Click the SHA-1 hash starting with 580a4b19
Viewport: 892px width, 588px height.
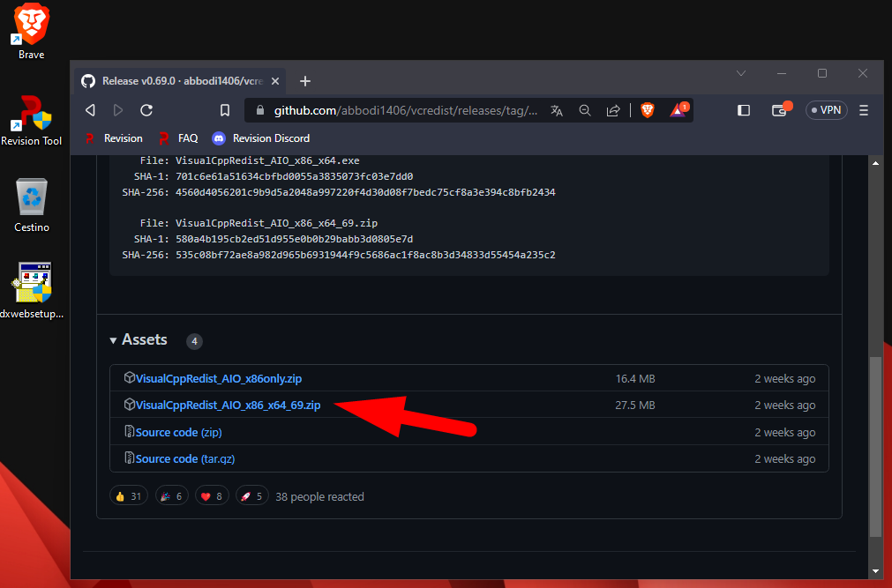[294, 240]
